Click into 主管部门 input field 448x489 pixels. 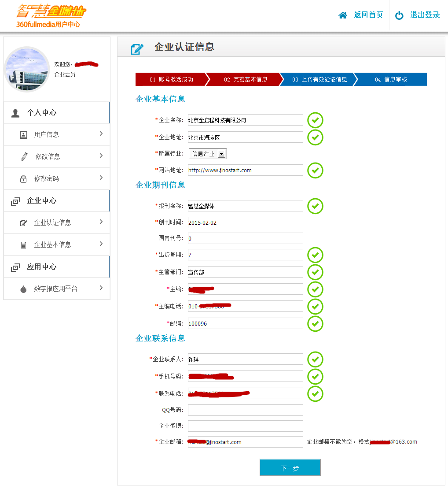pyautogui.click(x=246, y=272)
